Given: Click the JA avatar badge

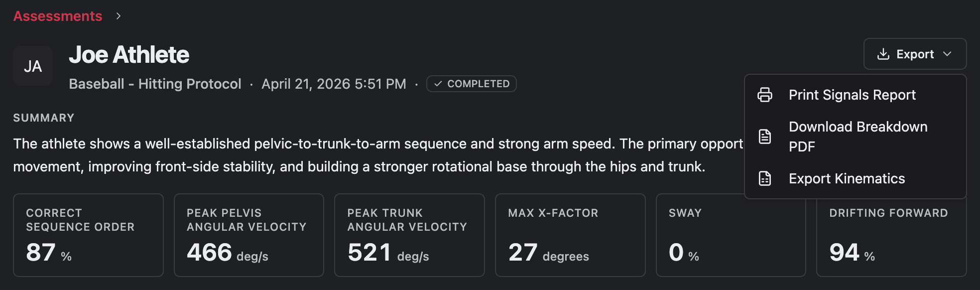Looking at the screenshot, I should pos(33,66).
